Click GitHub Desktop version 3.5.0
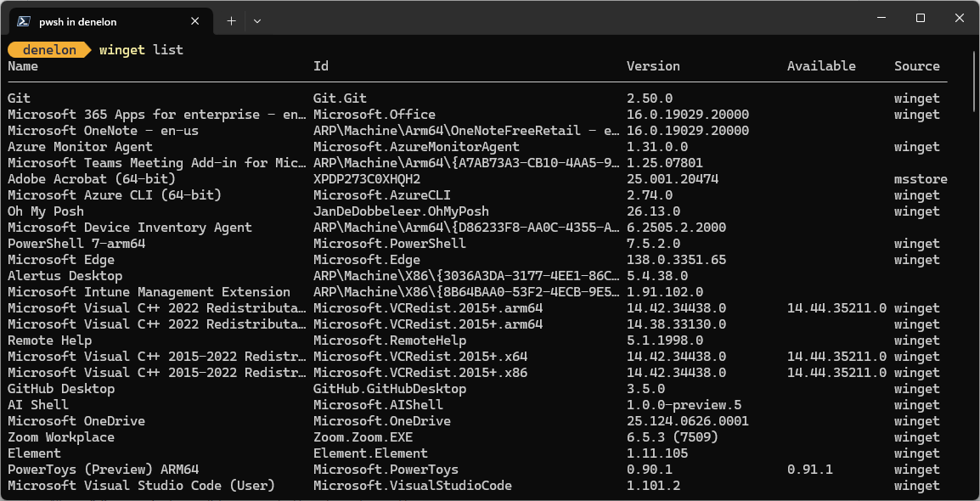This screenshot has width=980, height=501. point(645,389)
